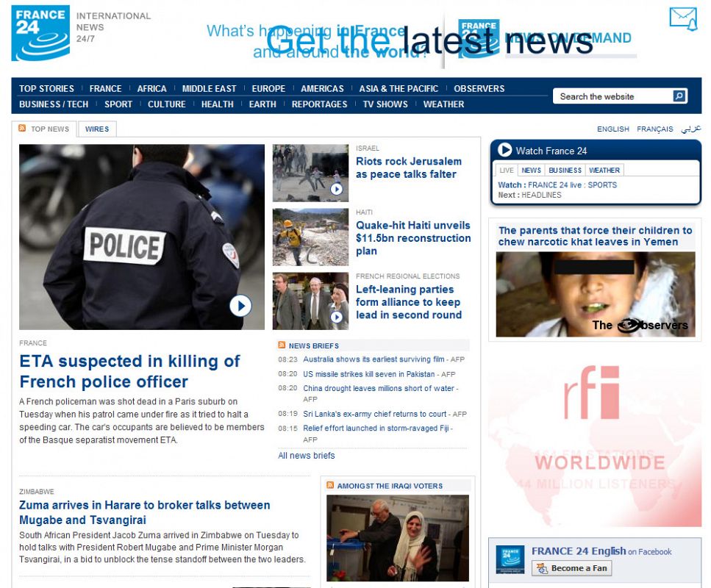Viewport: 711px width, 588px height.
Task: Open the Middle East menu
Action: [209, 89]
